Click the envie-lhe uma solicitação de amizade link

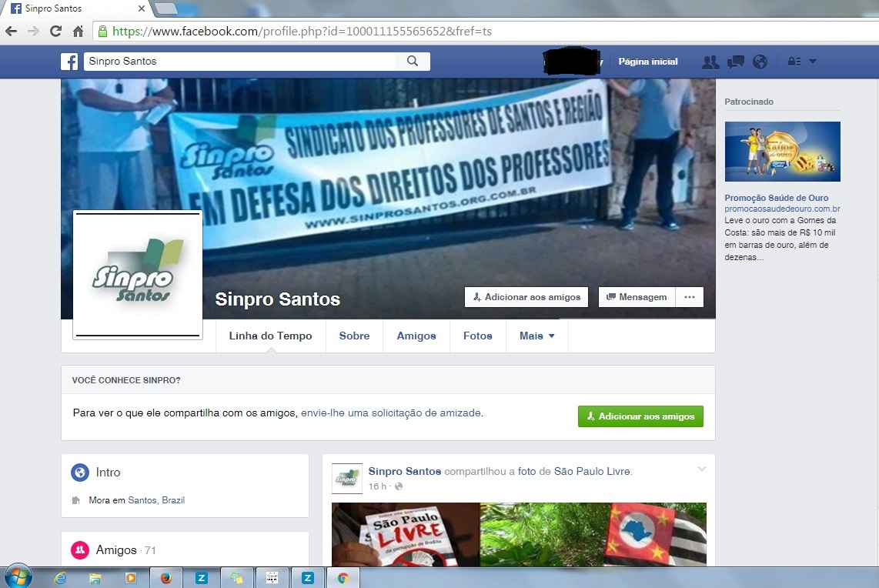[391, 413]
